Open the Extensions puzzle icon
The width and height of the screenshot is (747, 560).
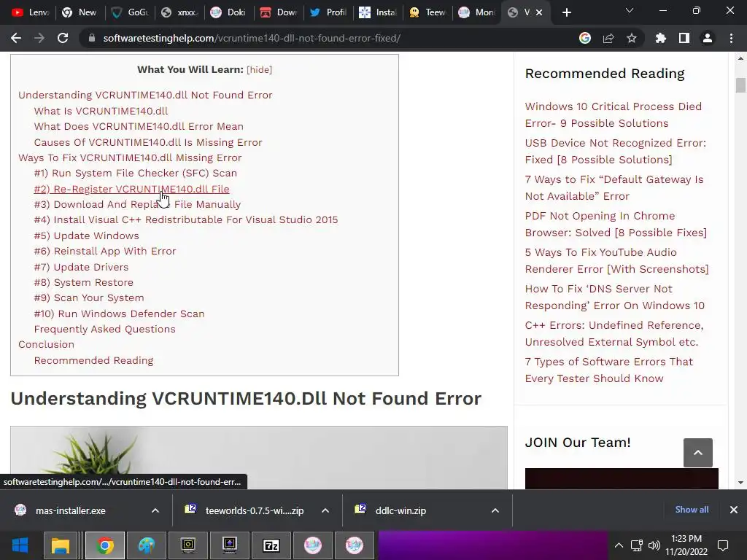click(661, 38)
